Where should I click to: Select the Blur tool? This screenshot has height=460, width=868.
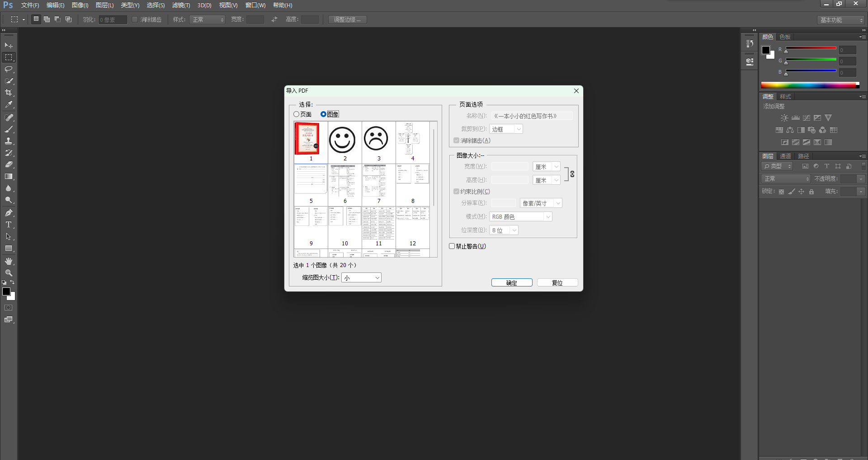[x=9, y=188]
